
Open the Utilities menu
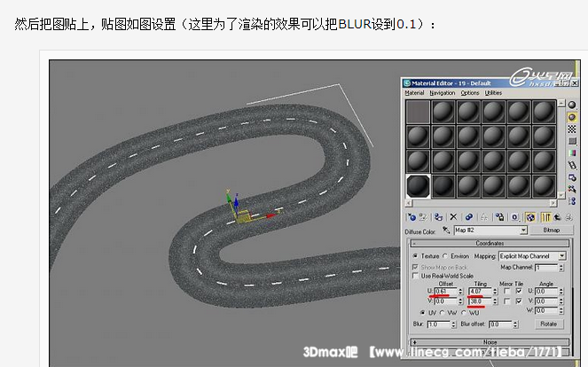(x=493, y=93)
